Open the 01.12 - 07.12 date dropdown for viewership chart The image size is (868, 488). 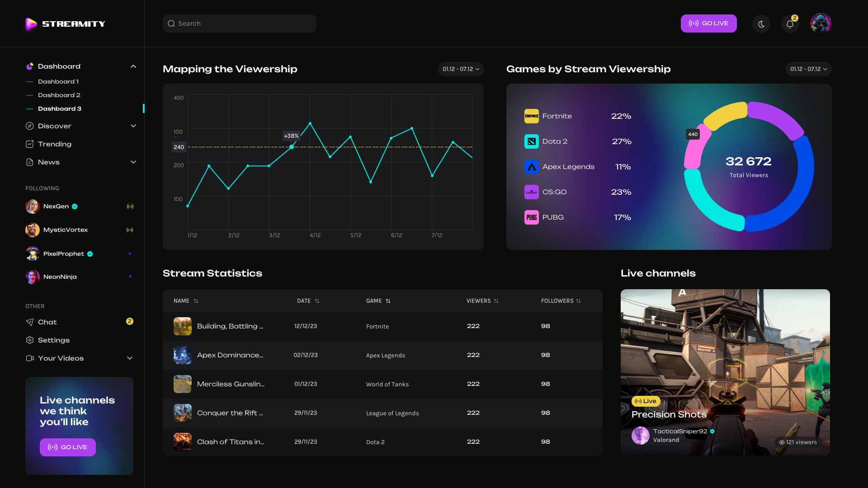[461, 69]
